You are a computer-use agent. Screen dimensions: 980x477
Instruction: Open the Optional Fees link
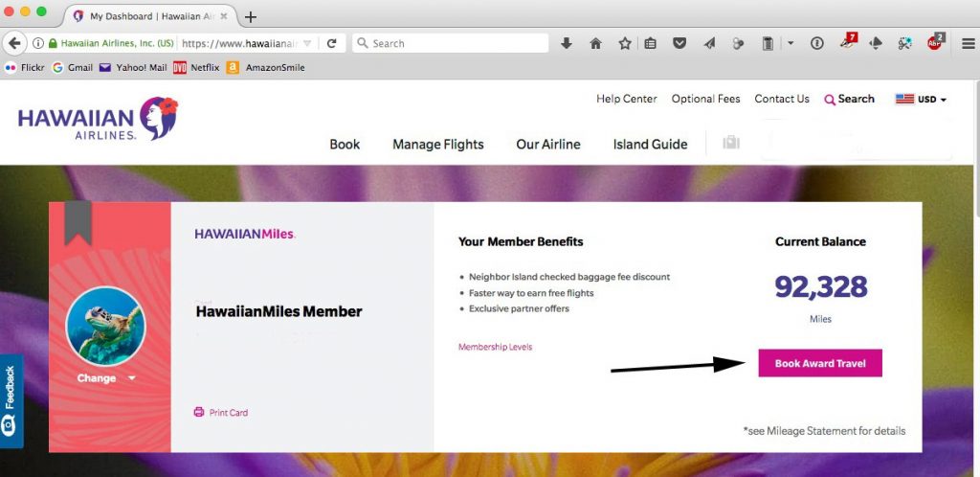tap(705, 99)
